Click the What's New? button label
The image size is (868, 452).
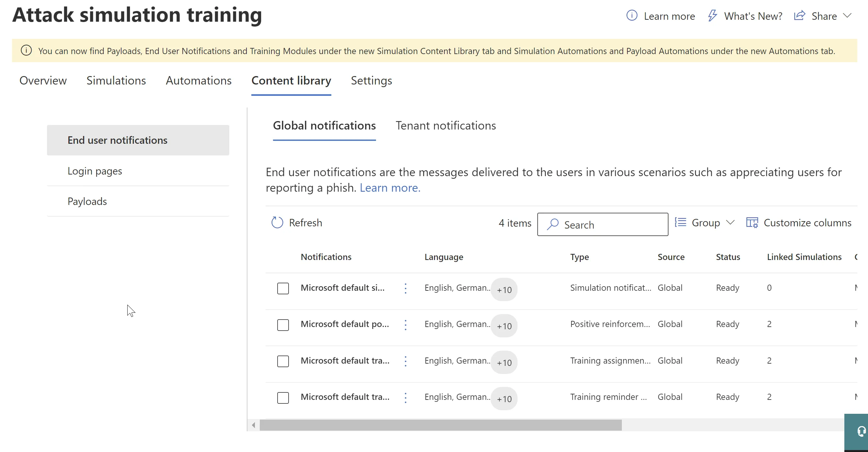(753, 16)
